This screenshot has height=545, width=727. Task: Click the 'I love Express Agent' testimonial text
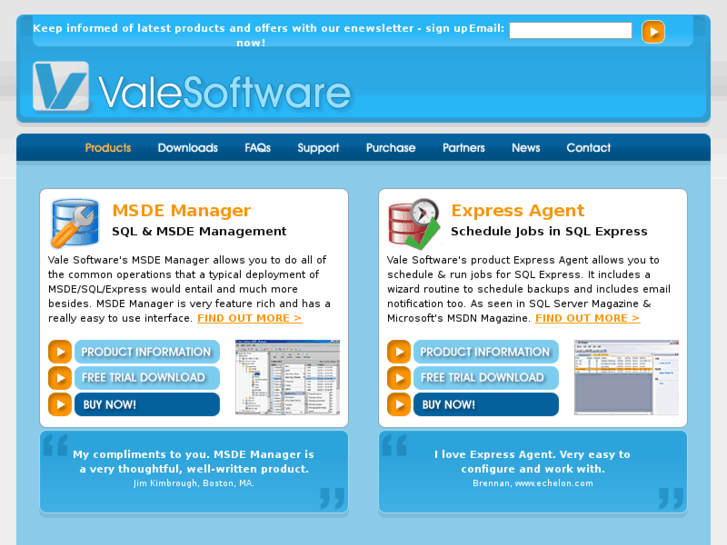coord(533,462)
